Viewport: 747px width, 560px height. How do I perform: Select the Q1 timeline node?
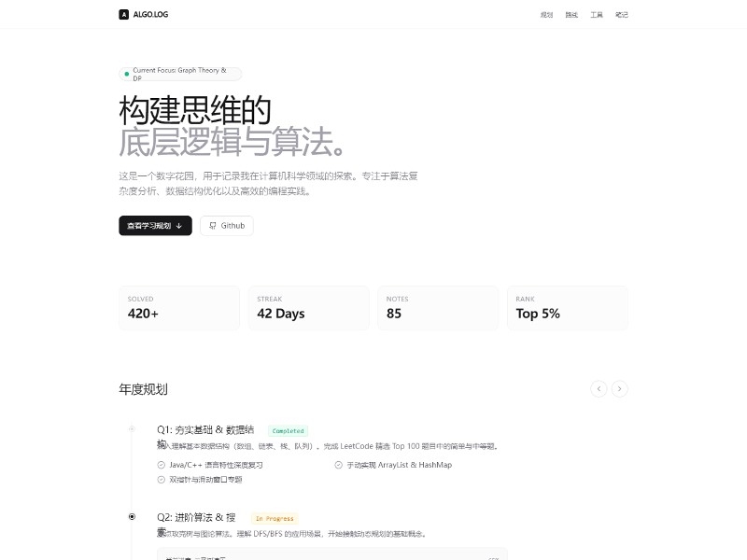click(132, 429)
